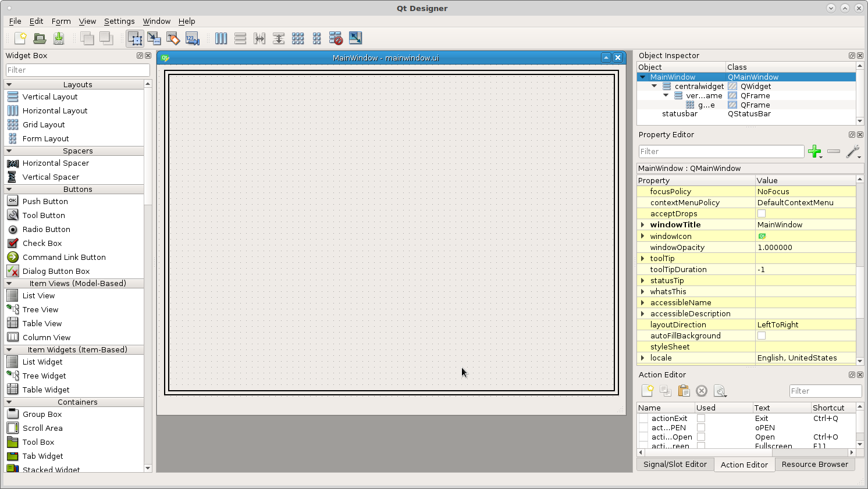The height and width of the screenshot is (489, 868).
Task: Click the Open form toolbar icon
Action: [x=40, y=38]
